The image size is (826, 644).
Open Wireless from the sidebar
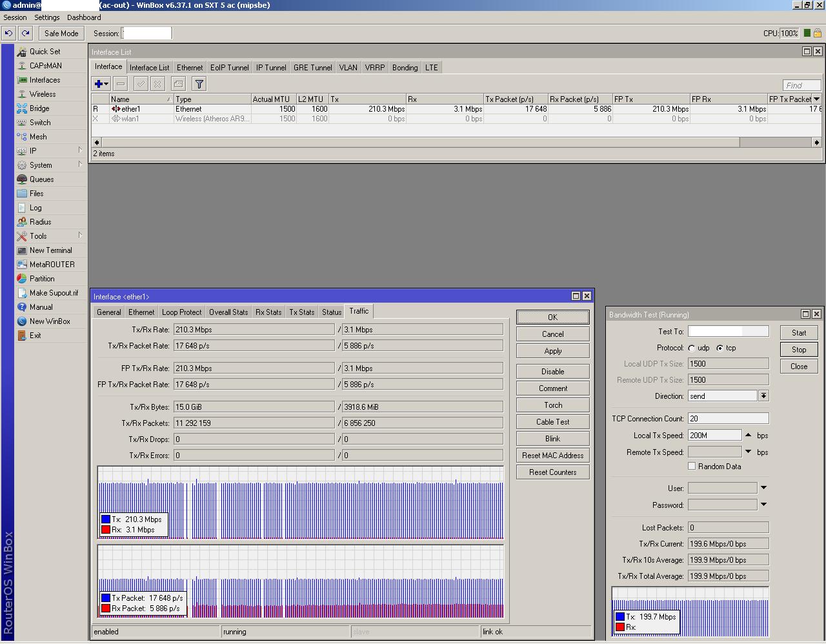click(x=43, y=94)
